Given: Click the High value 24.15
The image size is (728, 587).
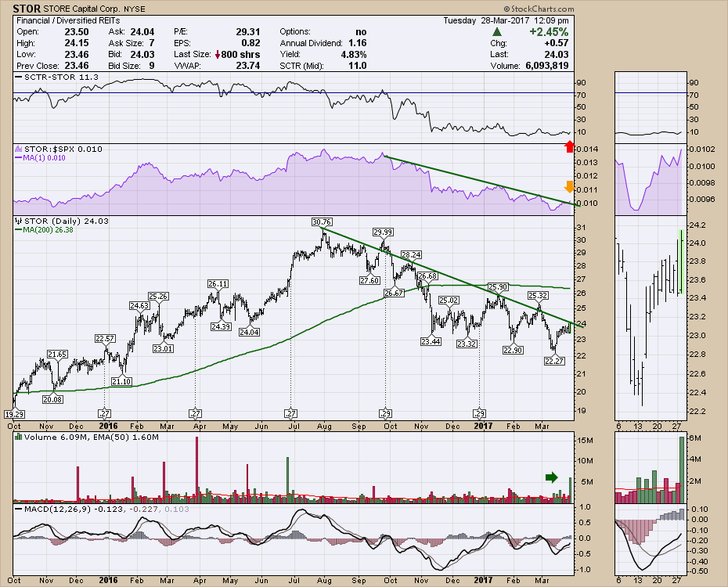Looking at the screenshot, I should (77, 43).
